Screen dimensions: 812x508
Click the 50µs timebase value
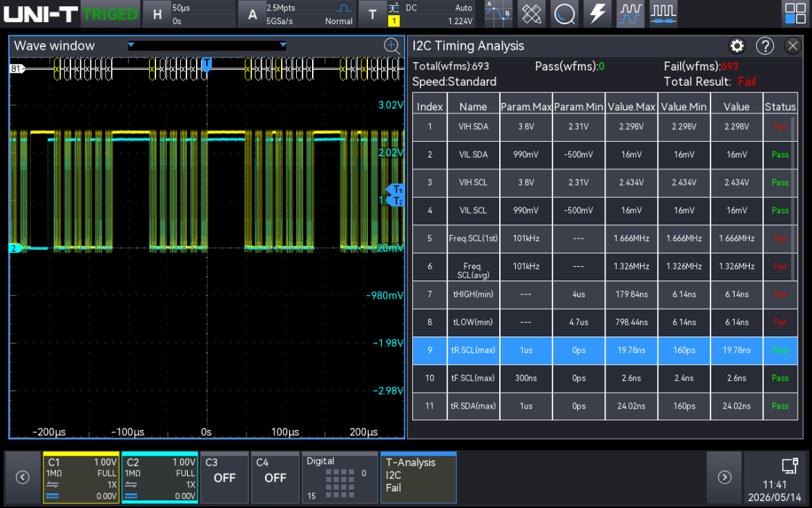pos(181,8)
